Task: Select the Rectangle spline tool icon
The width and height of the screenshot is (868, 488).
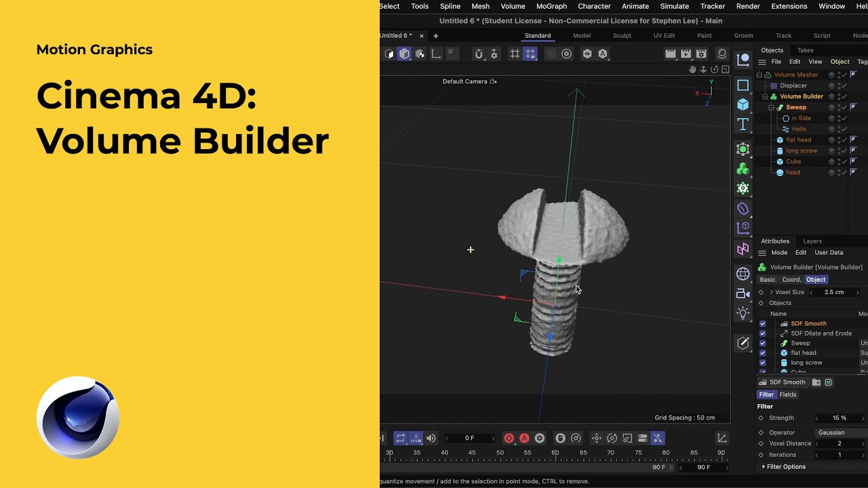Action: 743,85
